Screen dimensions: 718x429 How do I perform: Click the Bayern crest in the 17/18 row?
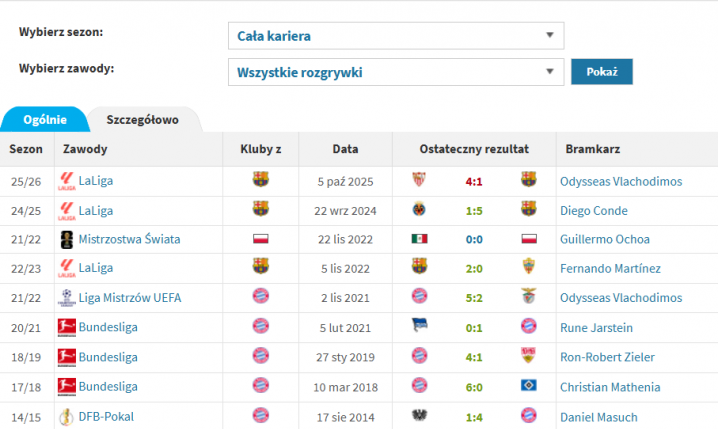[x=261, y=386]
